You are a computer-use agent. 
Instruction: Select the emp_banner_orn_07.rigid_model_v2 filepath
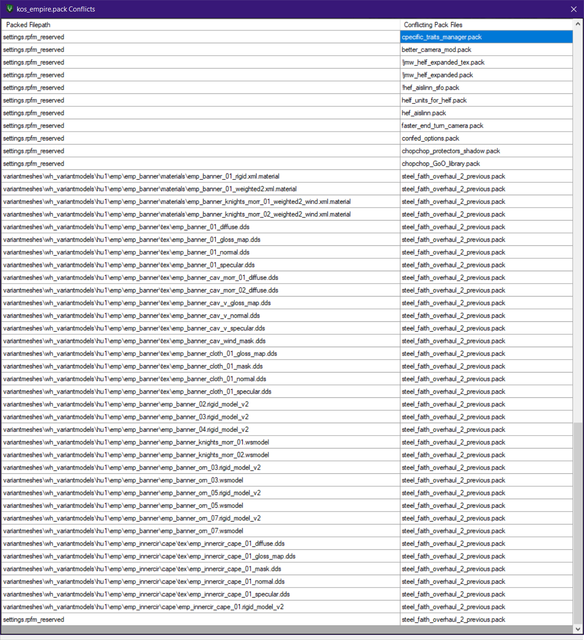(x=200, y=518)
